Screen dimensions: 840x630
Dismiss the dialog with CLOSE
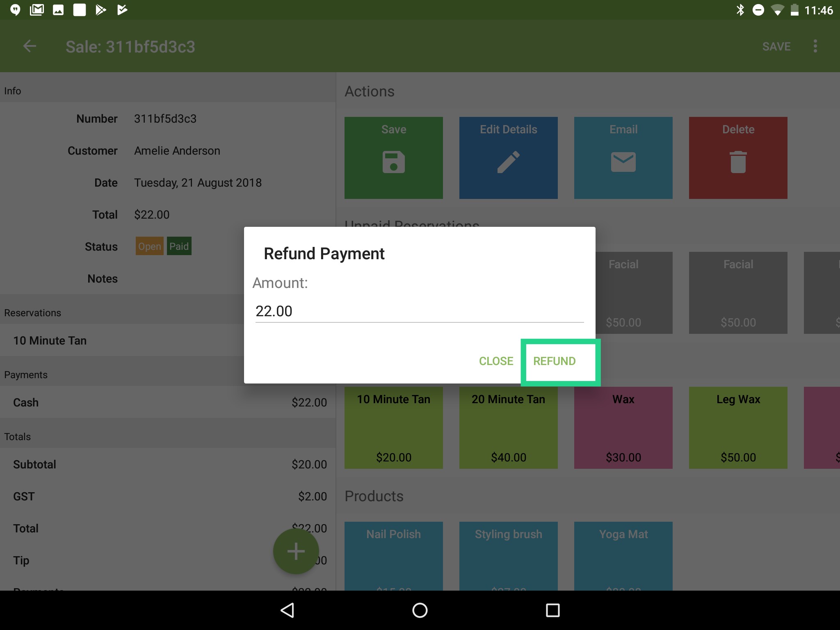point(496,361)
